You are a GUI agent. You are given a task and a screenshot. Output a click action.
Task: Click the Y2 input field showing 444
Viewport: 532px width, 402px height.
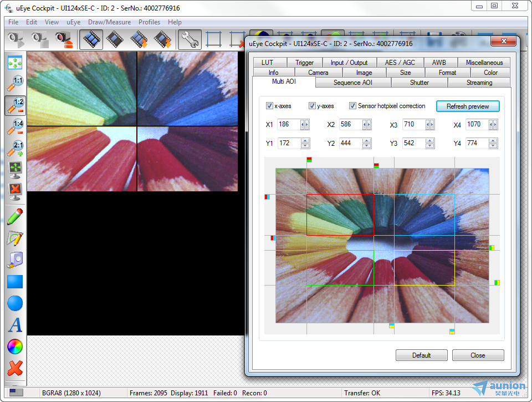[350, 143]
